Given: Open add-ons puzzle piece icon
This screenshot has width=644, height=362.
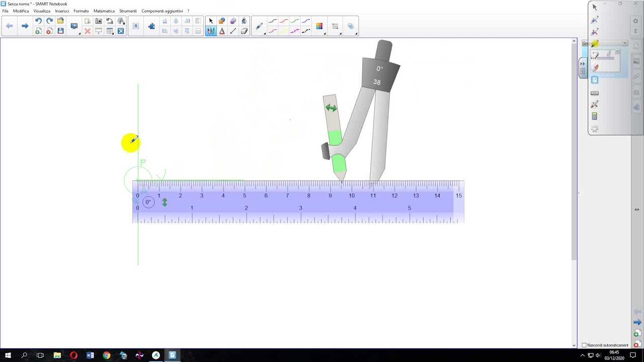Looking at the screenshot, I should [151, 26].
